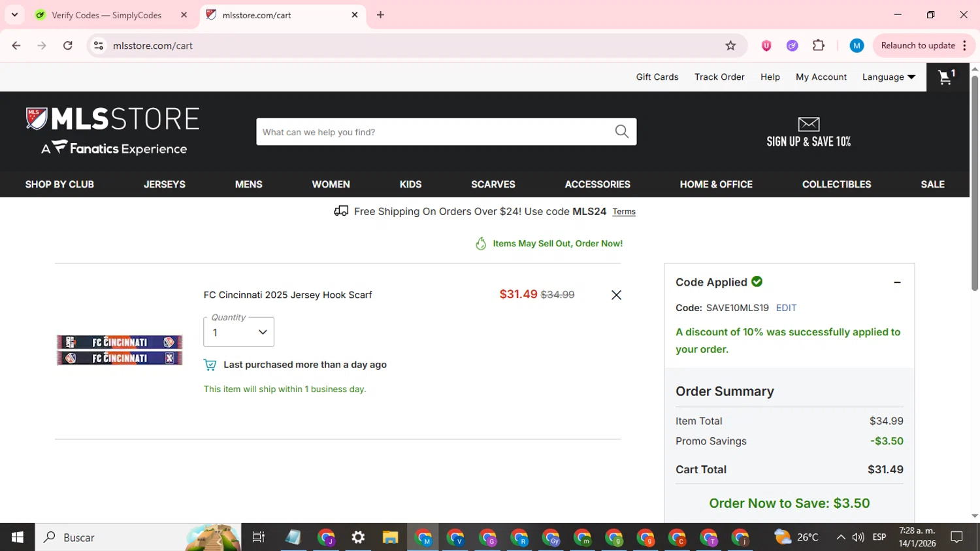Screen dimensions: 980x551
Task: Open the Sale menu
Action: [933, 184]
